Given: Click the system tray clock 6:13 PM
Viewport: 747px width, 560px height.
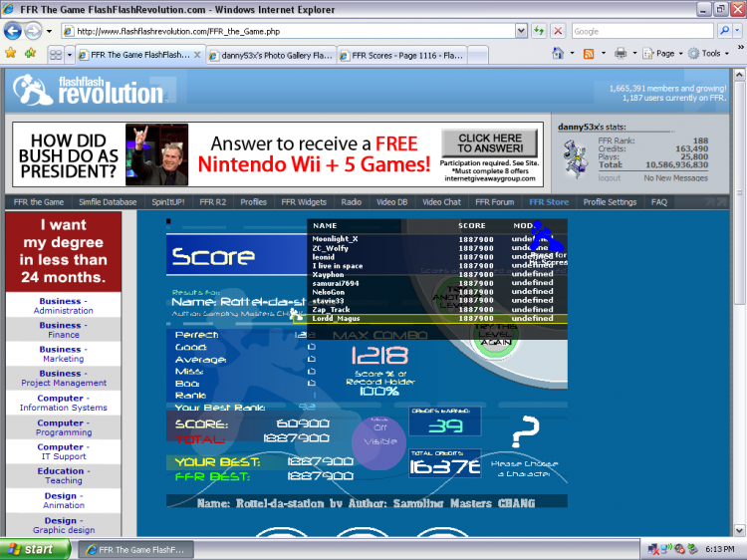Looking at the screenshot, I should coord(720,549).
